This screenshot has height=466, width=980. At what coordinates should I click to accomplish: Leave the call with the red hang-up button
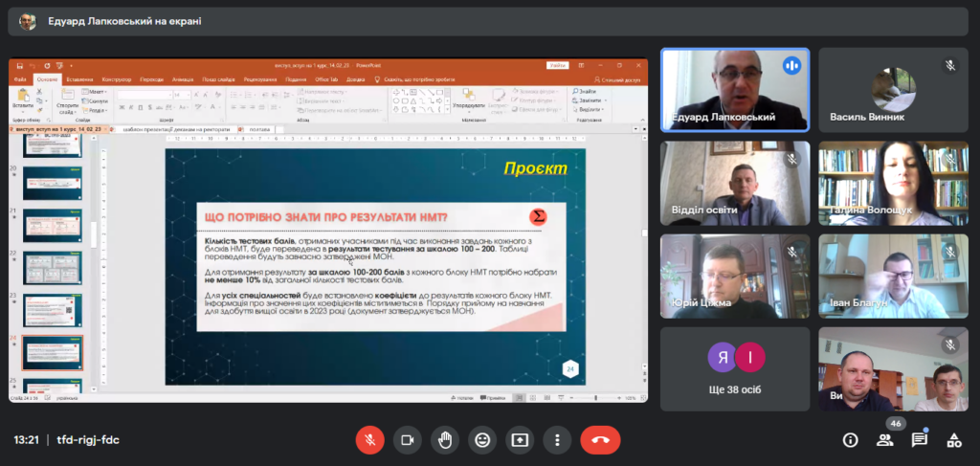pos(600,439)
